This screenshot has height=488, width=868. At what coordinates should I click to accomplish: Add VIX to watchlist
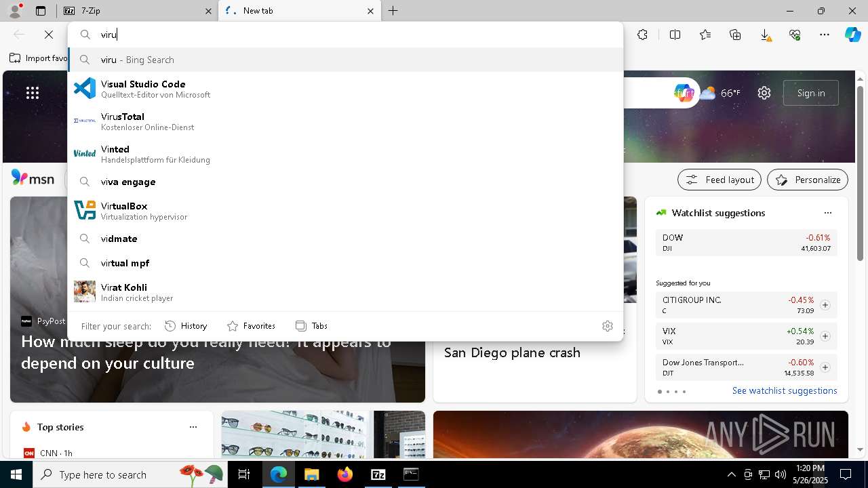point(825,336)
